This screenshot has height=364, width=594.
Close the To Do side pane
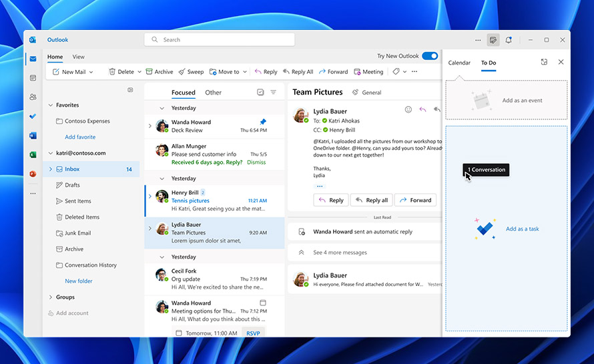coord(561,62)
